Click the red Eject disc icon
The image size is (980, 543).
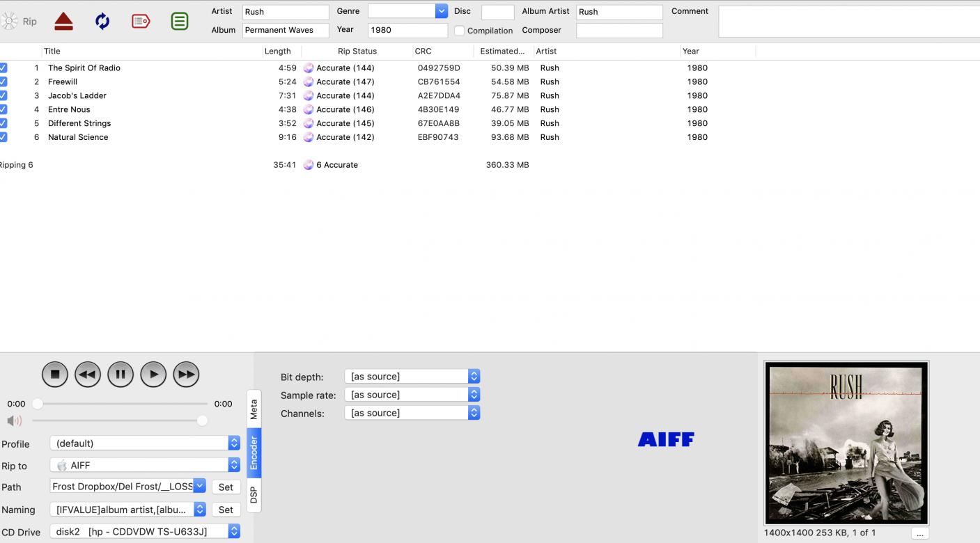coord(64,22)
